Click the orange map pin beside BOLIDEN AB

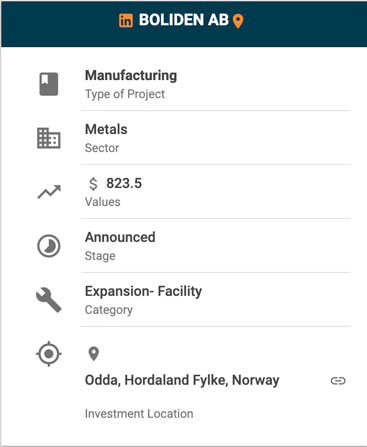pos(238,21)
